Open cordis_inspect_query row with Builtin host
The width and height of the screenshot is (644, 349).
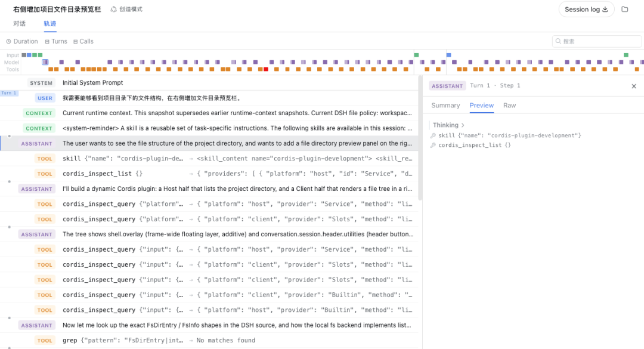pyautogui.click(x=209, y=310)
